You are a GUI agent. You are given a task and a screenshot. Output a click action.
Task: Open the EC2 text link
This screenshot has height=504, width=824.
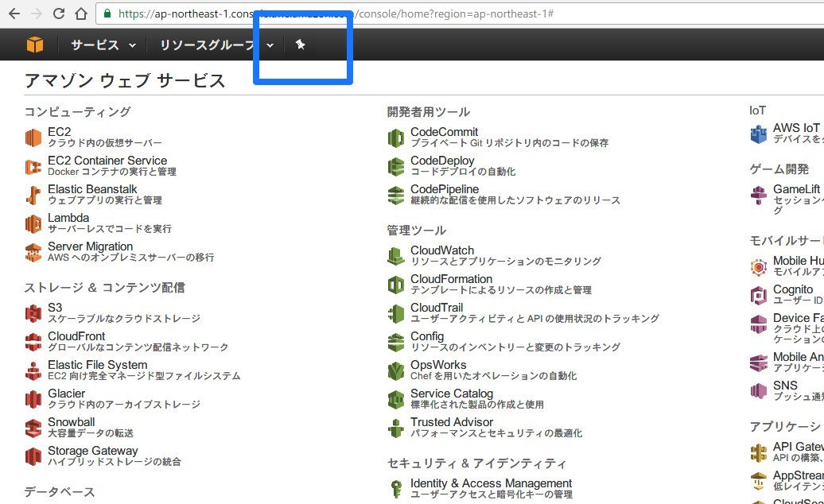coord(59,132)
